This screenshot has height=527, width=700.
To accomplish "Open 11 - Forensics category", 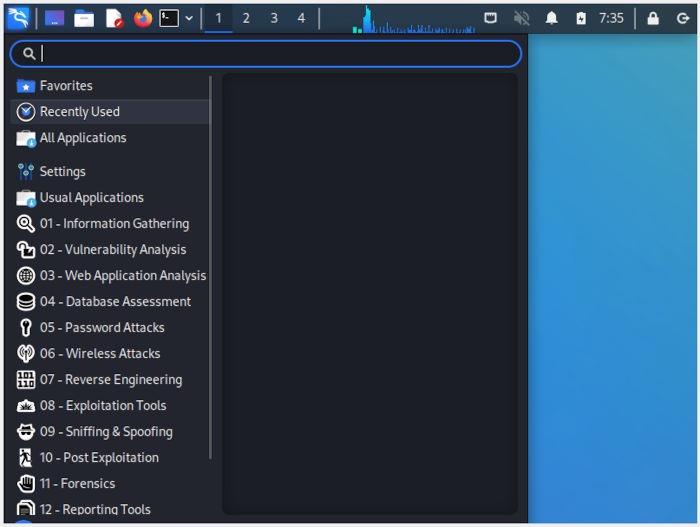I will click(110, 484).
